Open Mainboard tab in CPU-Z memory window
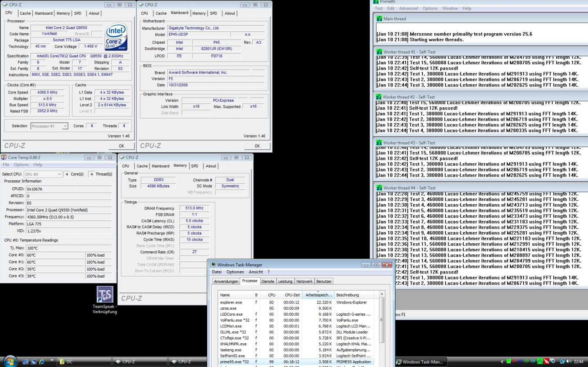 click(161, 166)
